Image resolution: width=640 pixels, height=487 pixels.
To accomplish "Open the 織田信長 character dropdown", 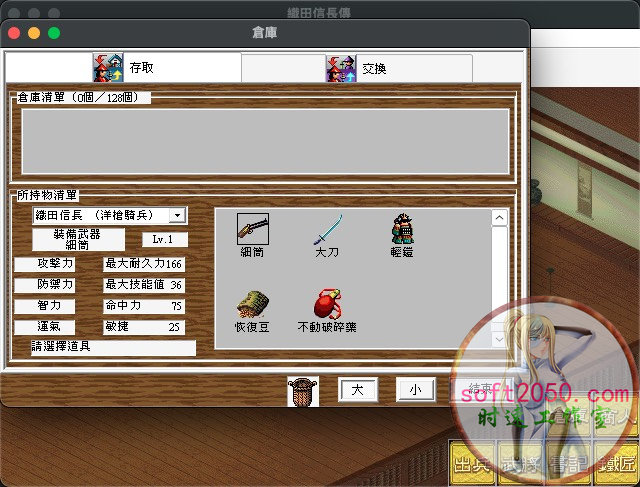I will [177, 215].
